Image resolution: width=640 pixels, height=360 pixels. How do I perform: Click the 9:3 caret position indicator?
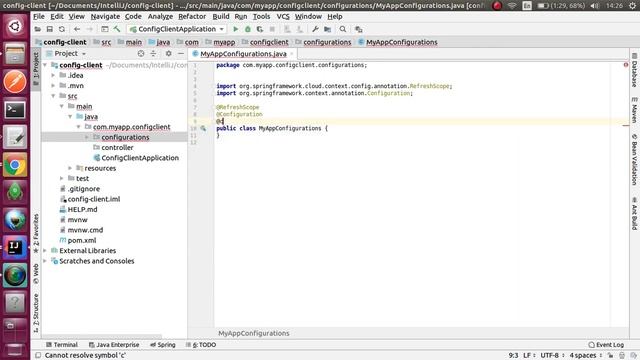coord(513,356)
